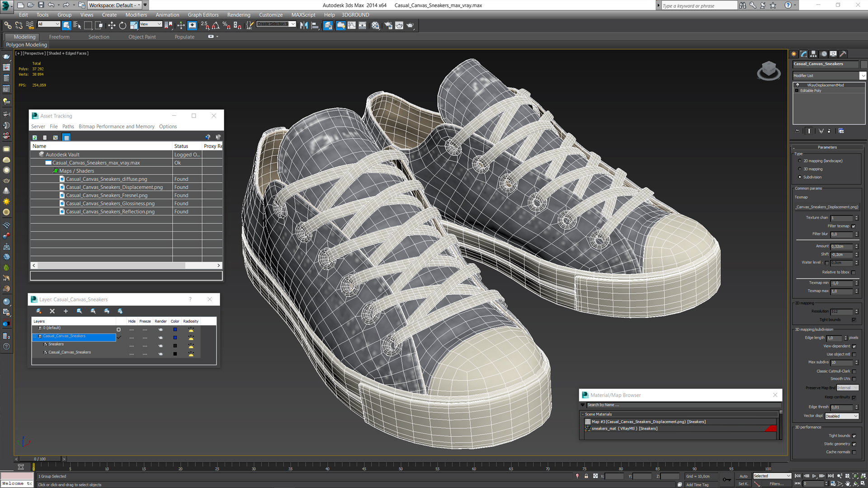Switch to the Freeform ribbon tab
Screen dimensions: 868x488
pyautogui.click(x=59, y=37)
